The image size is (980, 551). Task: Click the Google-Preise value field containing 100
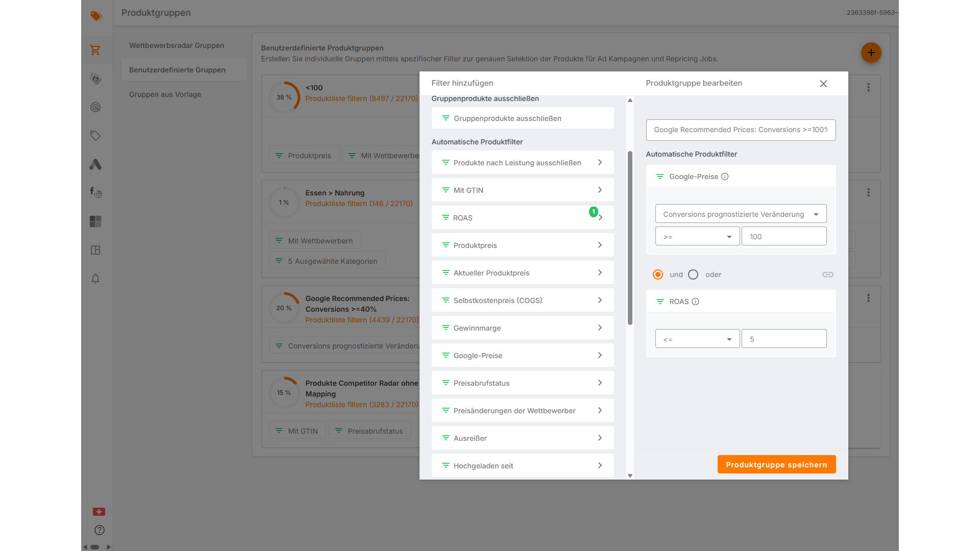pyautogui.click(x=784, y=236)
